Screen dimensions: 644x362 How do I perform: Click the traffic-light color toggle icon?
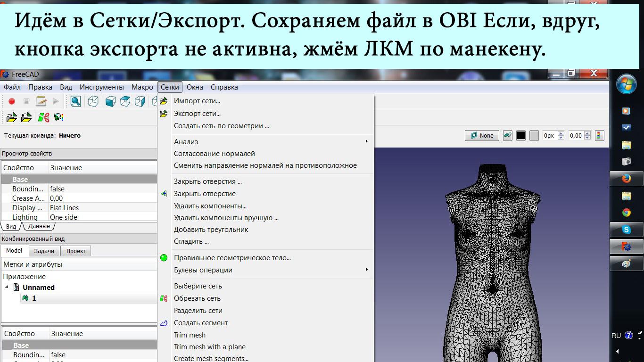click(x=599, y=136)
